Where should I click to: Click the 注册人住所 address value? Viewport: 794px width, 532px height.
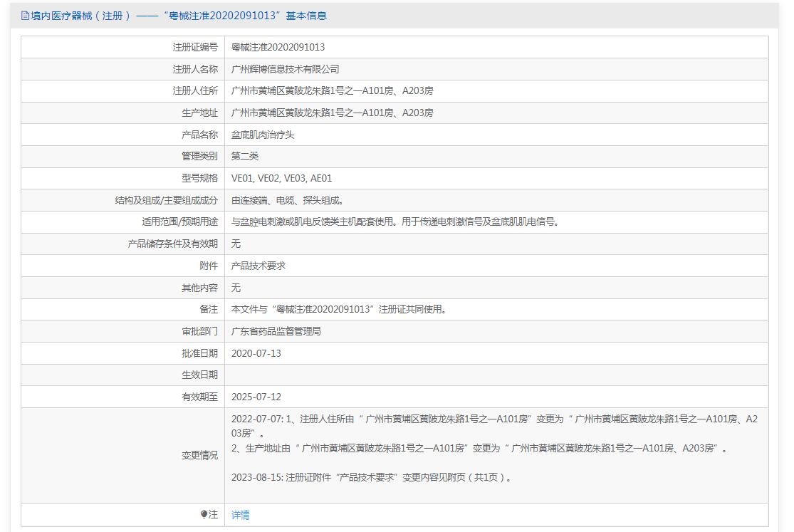coord(332,90)
